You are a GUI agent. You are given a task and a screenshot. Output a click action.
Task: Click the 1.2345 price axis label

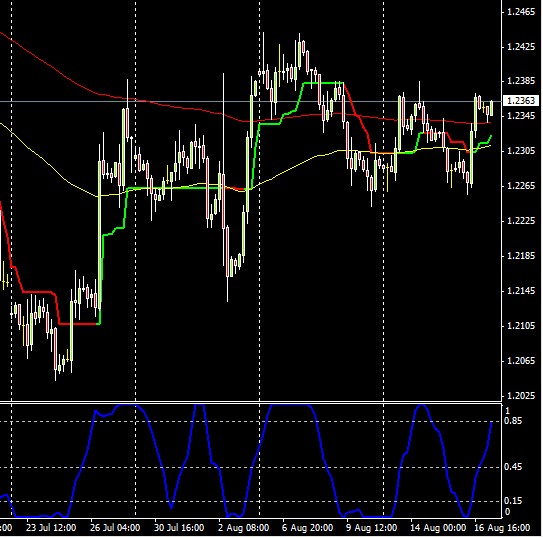click(x=521, y=116)
